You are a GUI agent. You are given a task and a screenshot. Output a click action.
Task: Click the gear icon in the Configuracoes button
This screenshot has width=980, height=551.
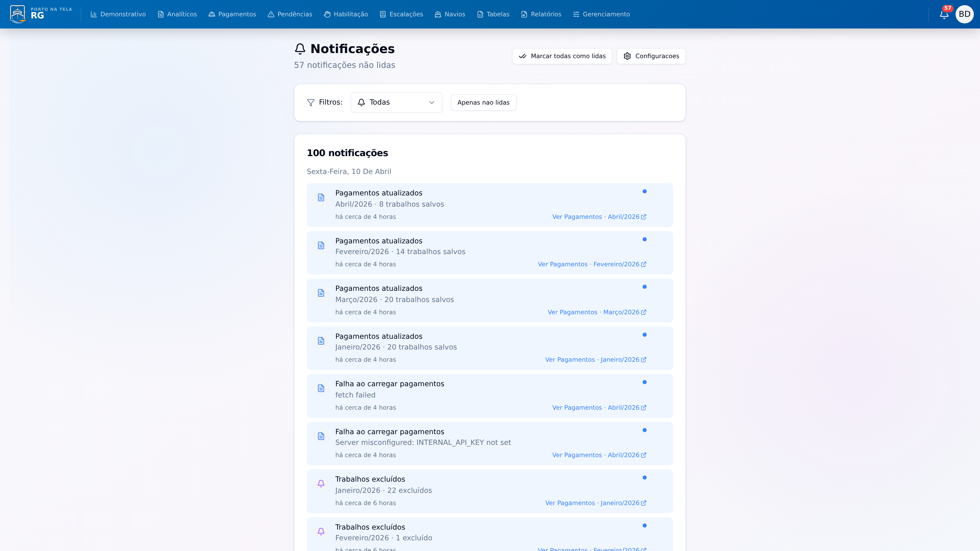[x=627, y=56]
